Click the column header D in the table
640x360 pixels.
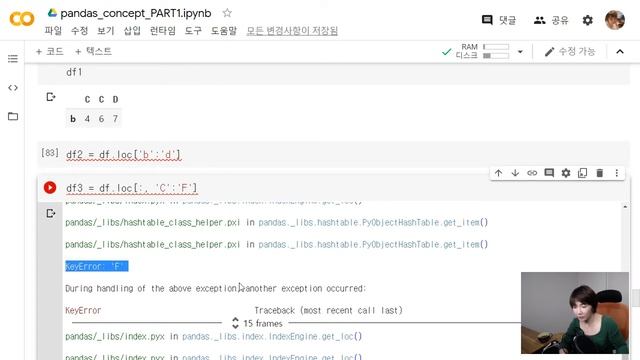pos(116,99)
